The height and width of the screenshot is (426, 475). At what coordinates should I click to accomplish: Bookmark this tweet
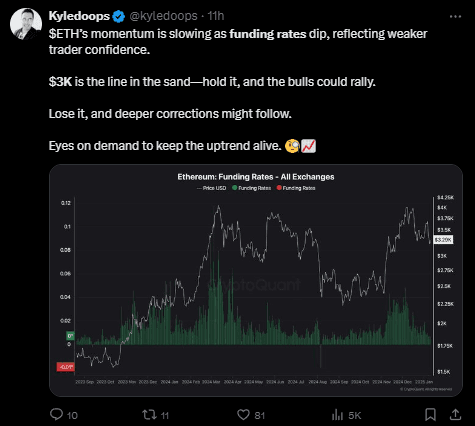click(x=430, y=415)
